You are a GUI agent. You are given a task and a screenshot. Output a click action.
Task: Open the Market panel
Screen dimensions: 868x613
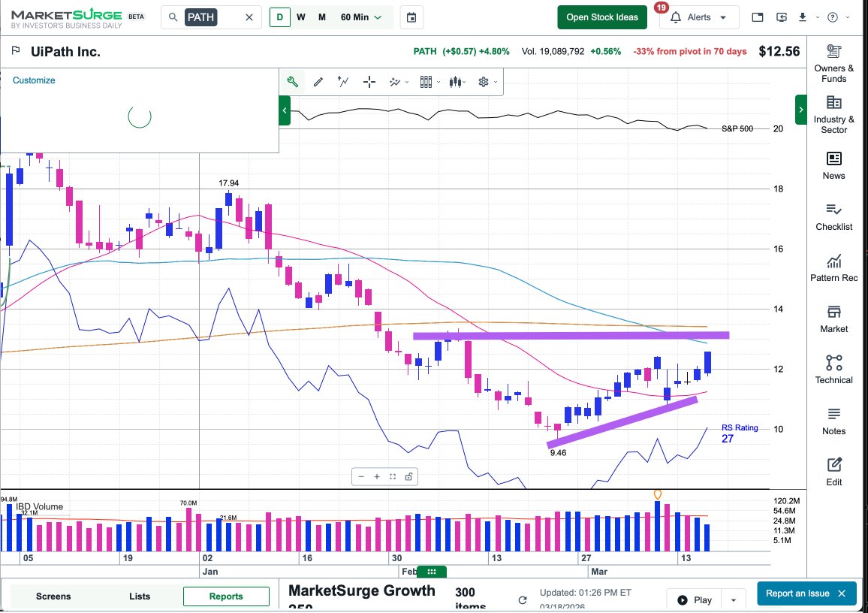833,319
